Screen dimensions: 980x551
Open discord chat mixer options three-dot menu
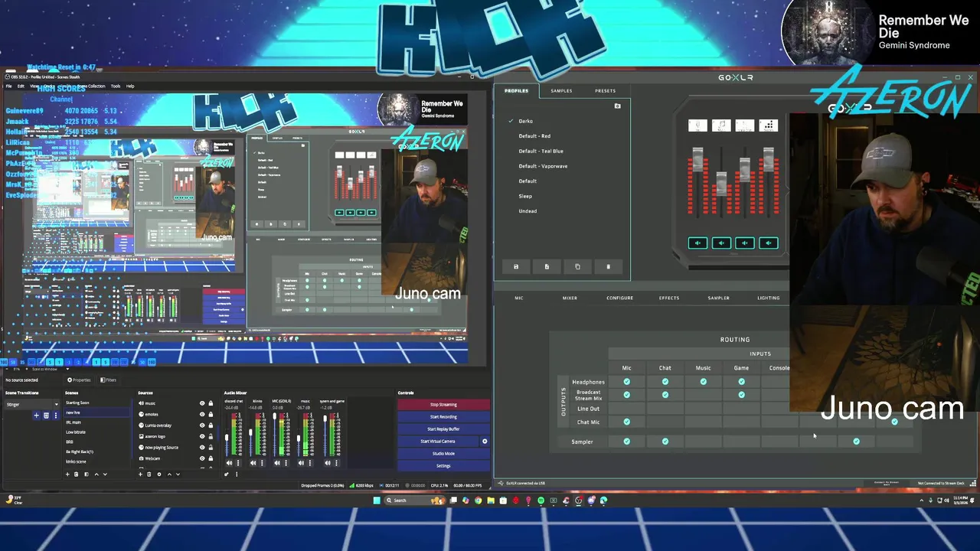click(x=238, y=463)
